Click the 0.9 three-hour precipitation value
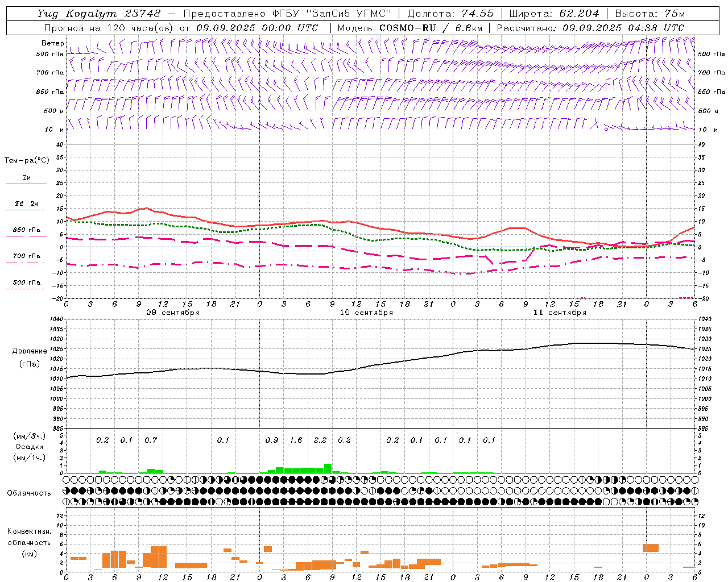The width and height of the screenshot is (728, 582). coord(272,440)
